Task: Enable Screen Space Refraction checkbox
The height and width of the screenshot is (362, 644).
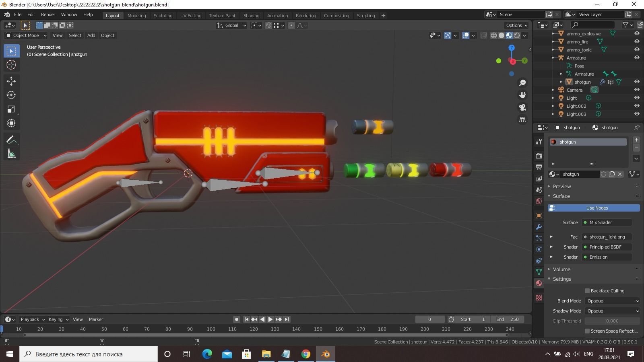Action: point(587,331)
